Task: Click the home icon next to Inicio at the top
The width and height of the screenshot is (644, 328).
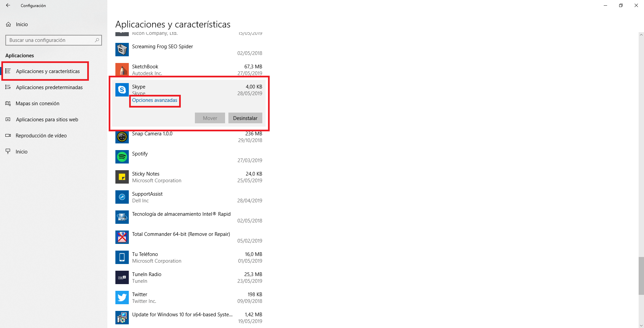Action: 8,24
